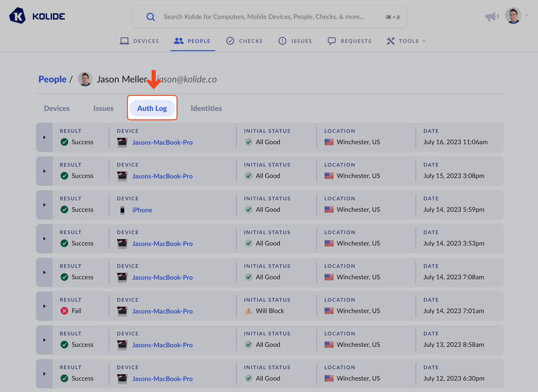Click the Kolide logo icon
The image size is (538, 392).
coord(17,16)
